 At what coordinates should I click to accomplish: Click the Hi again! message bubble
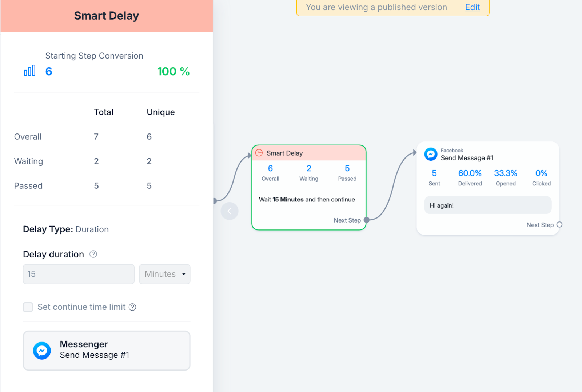(487, 205)
